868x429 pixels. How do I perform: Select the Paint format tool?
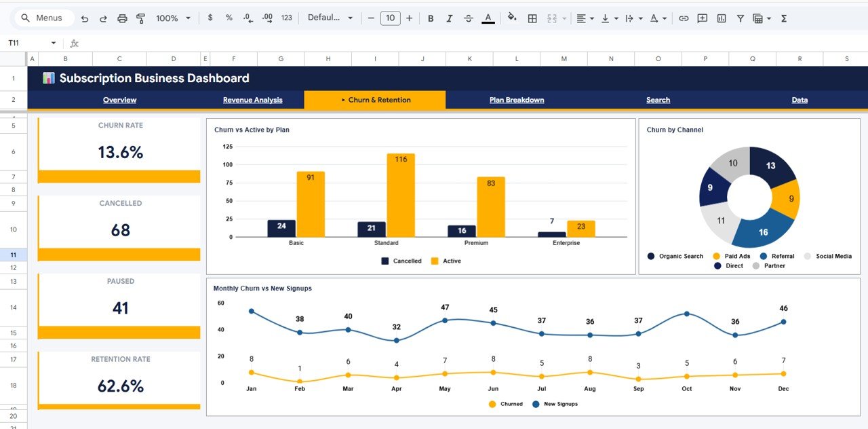point(140,18)
